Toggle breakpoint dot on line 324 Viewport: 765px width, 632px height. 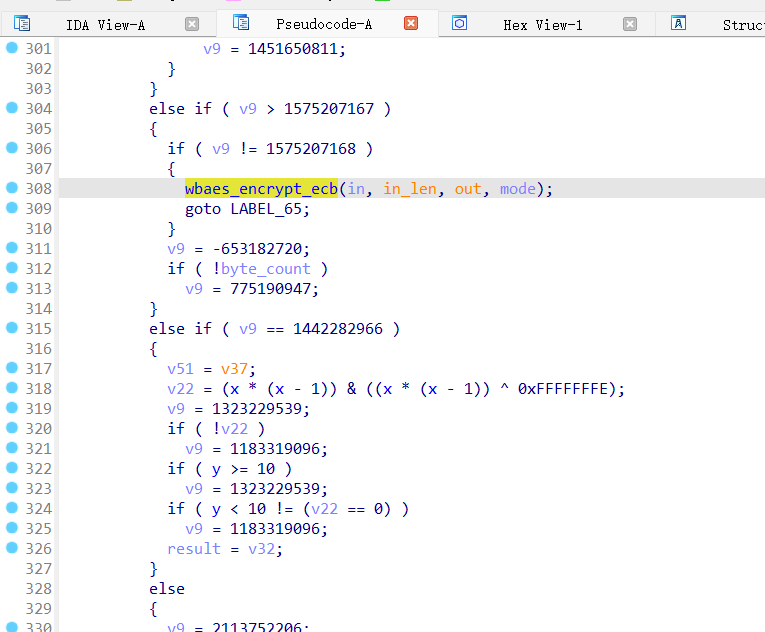coord(12,508)
